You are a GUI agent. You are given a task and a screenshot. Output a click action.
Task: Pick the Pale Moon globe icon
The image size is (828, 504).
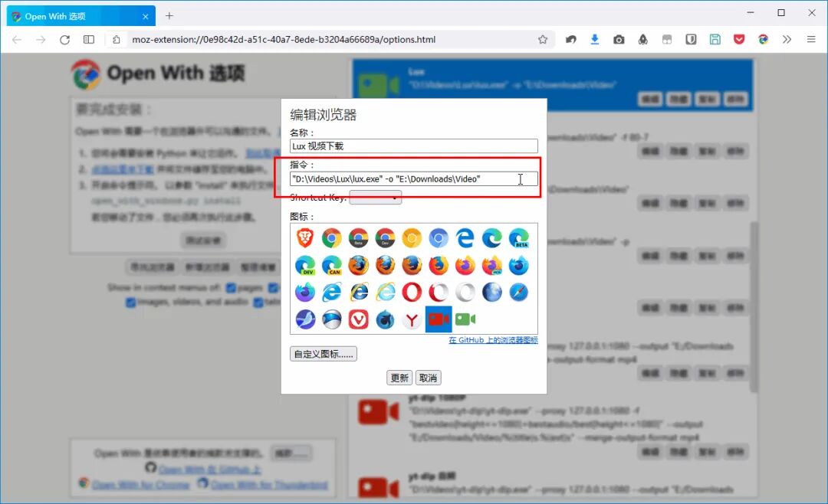(x=491, y=292)
